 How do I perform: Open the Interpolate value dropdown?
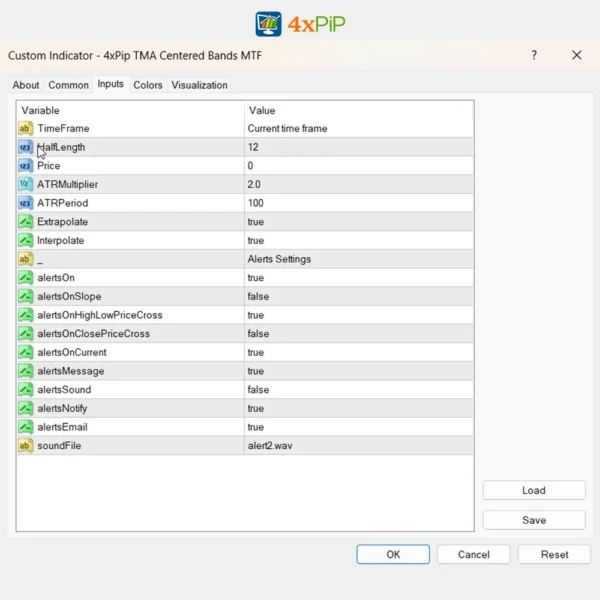(x=256, y=241)
